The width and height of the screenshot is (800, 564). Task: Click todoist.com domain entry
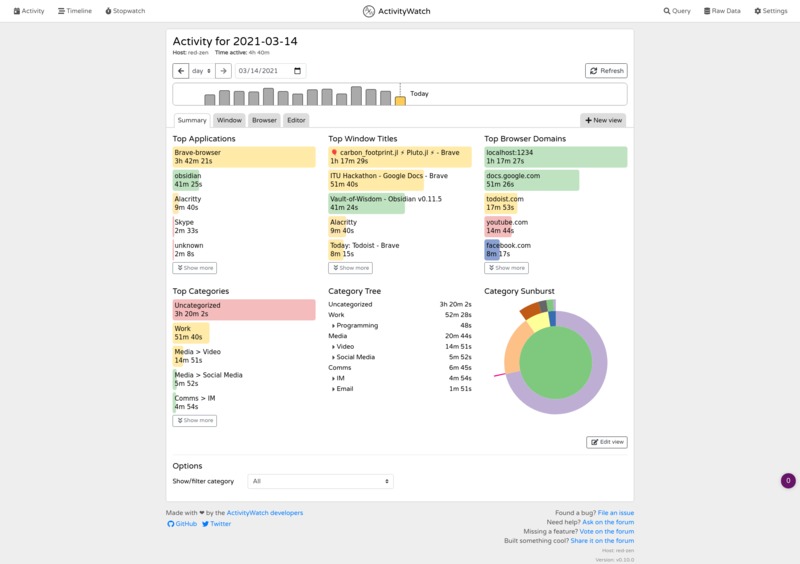(x=504, y=203)
